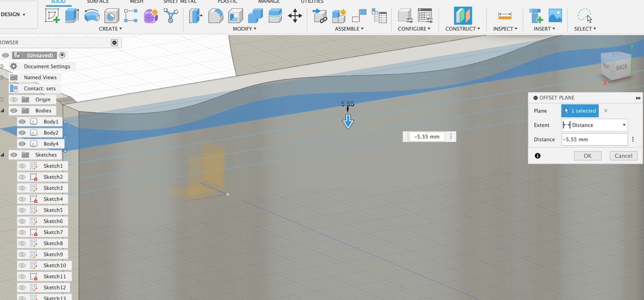Launch the Hole tool
Image resolution: width=644 pixels, height=300 pixels.
pos(111,16)
